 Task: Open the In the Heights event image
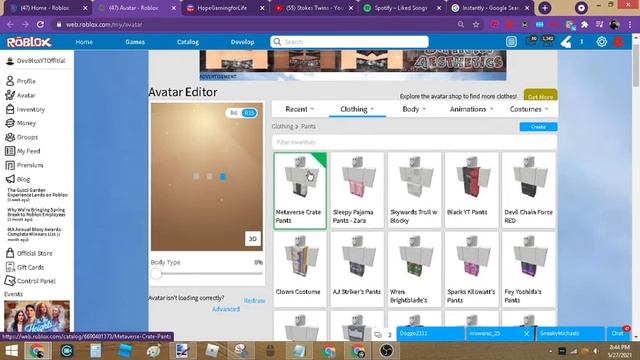click(x=37, y=316)
